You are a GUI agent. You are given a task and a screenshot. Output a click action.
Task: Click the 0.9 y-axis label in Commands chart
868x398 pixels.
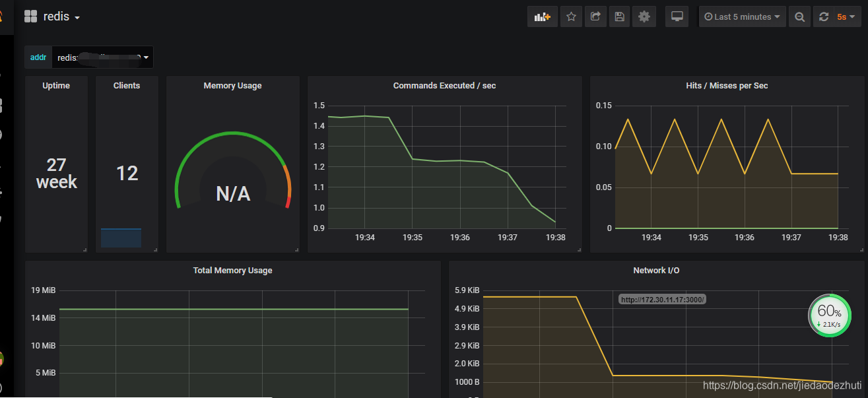[319, 228]
